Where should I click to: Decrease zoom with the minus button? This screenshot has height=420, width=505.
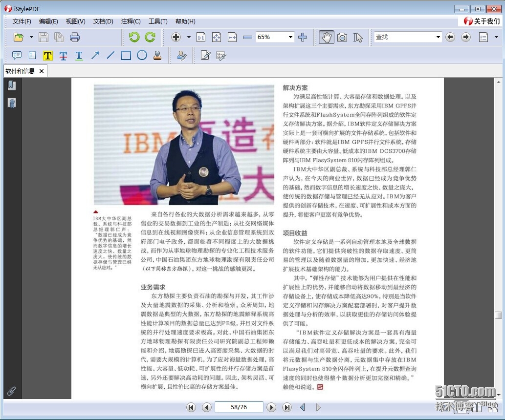pyautogui.click(x=247, y=37)
